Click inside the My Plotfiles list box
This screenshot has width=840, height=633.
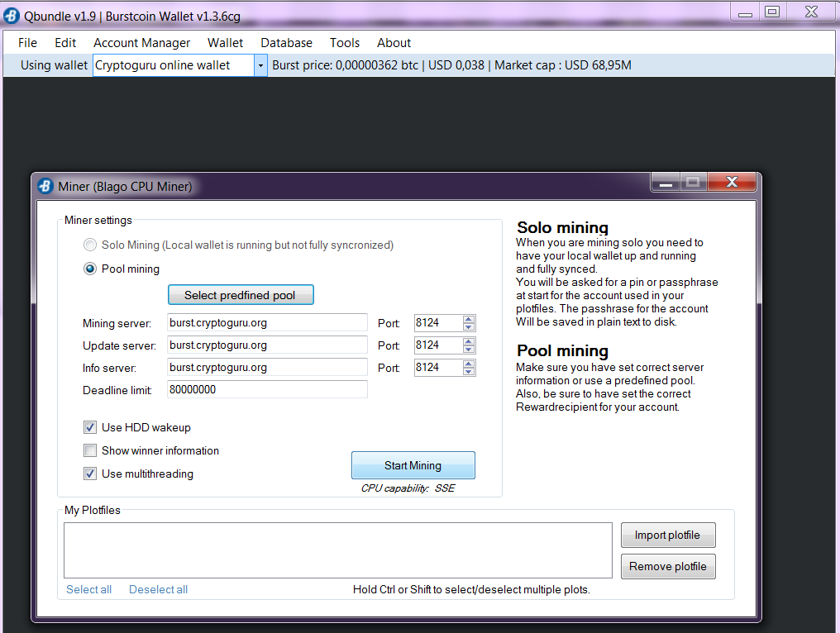[338, 550]
